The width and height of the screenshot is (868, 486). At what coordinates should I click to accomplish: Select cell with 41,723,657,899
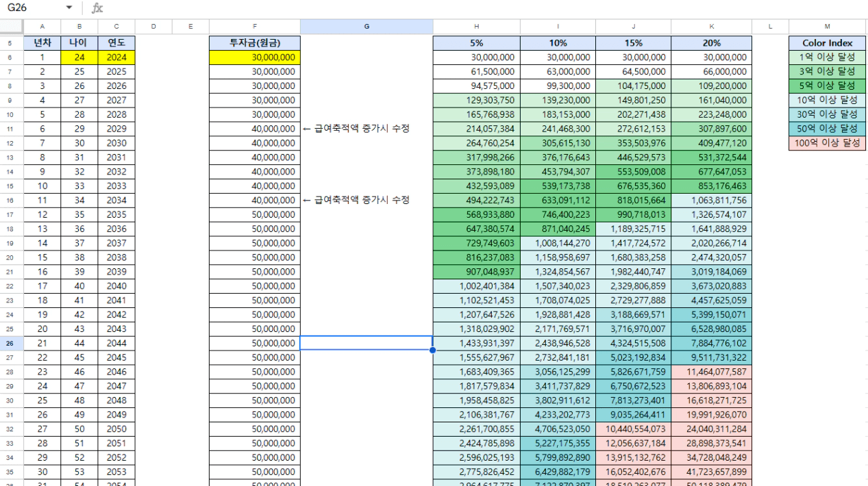pyautogui.click(x=711, y=472)
